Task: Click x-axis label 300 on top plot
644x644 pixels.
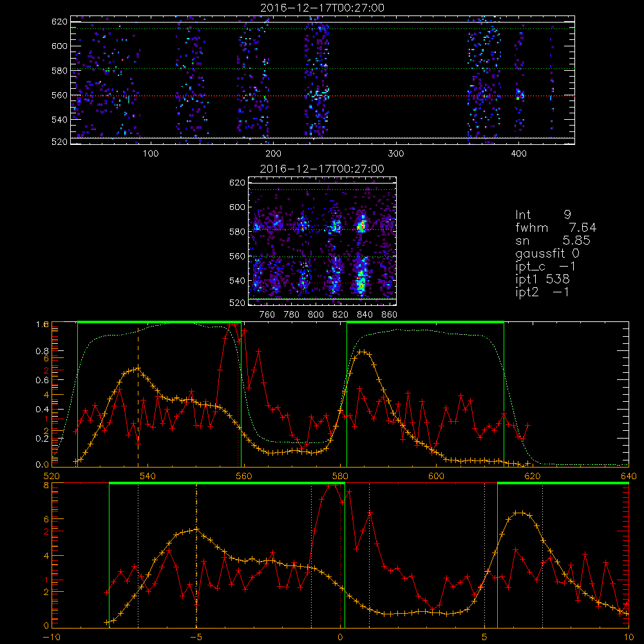Action: click(396, 154)
